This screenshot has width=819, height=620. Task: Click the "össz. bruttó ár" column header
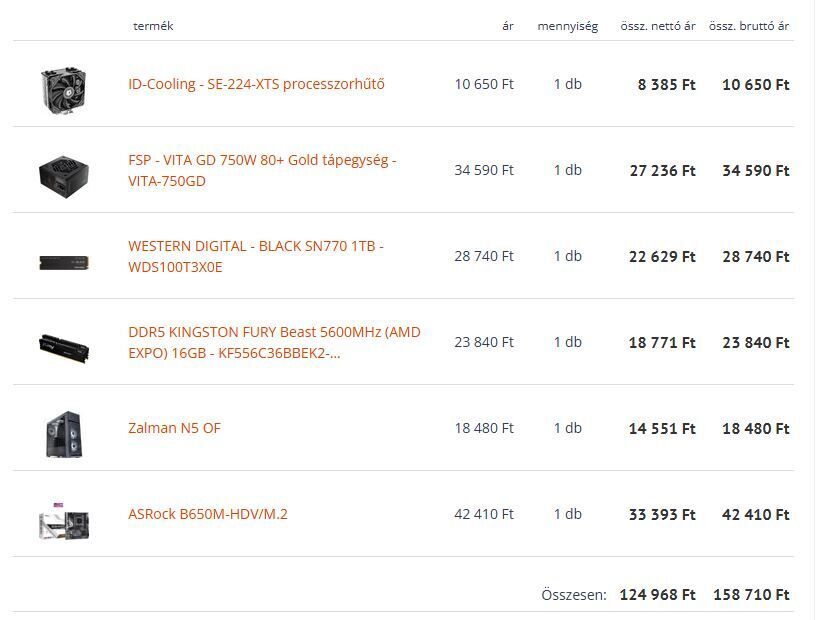point(749,26)
